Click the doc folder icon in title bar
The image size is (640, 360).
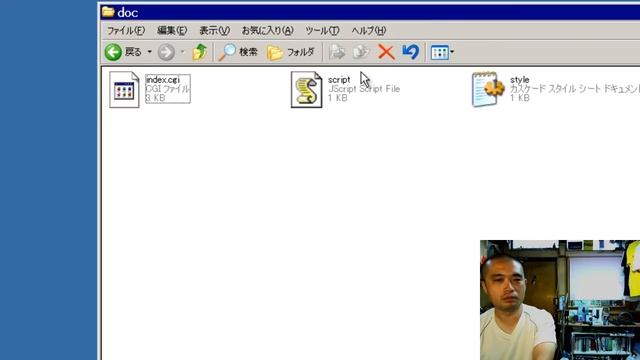pyautogui.click(x=108, y=12)
